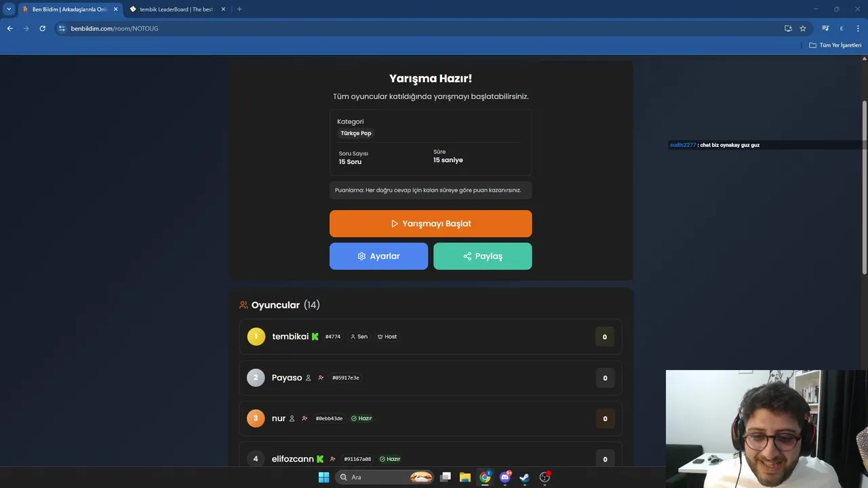
Task: Bookmark this page with the star
Action: (803, 28)
